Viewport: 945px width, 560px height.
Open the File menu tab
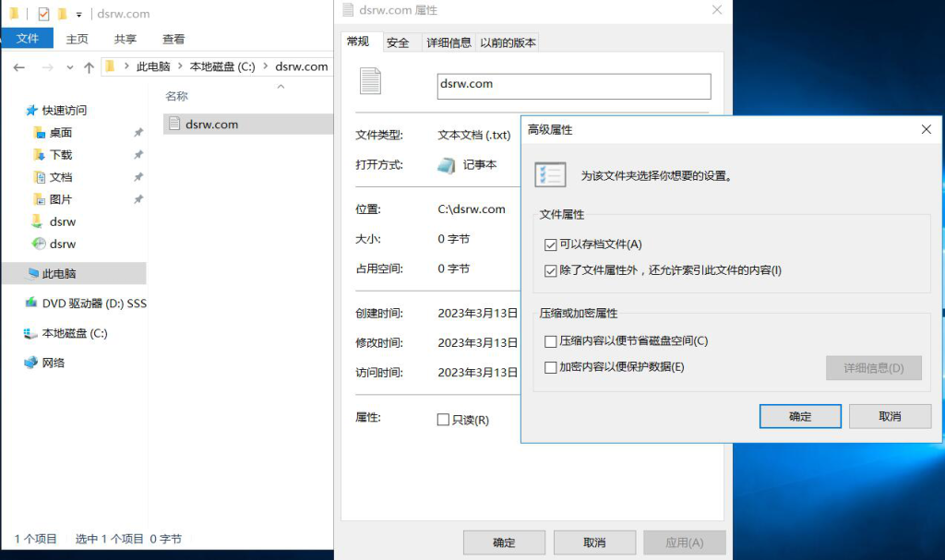[x=27, y=39]
